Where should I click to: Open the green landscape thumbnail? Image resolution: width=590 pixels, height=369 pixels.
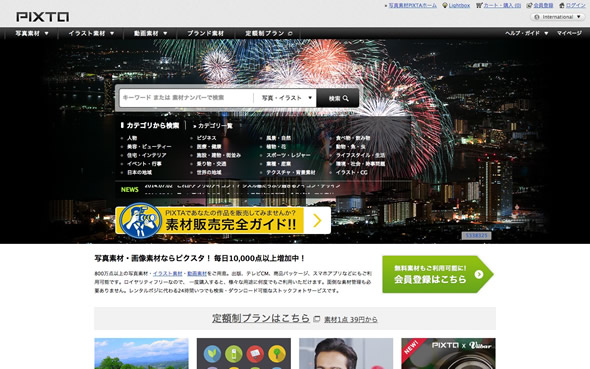click(x=141, y=354)
